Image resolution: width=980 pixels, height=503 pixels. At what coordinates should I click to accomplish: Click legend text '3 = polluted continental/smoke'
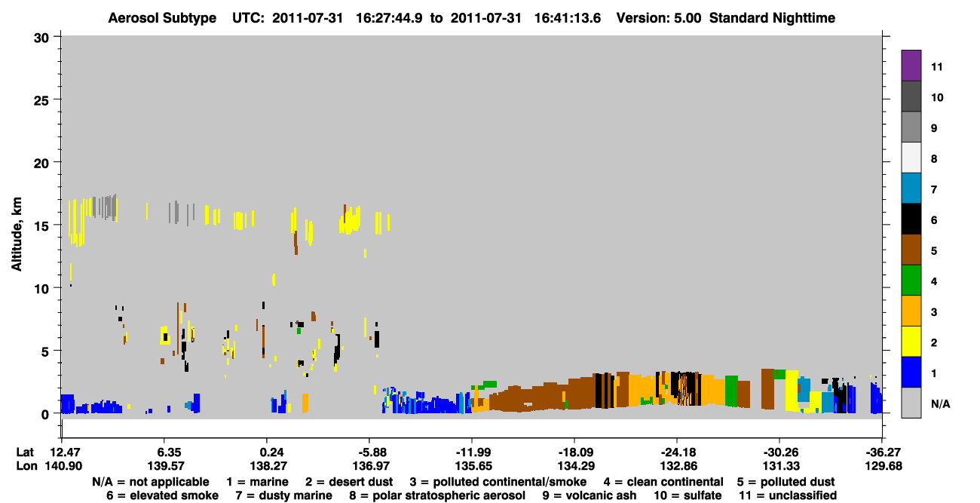498,481
